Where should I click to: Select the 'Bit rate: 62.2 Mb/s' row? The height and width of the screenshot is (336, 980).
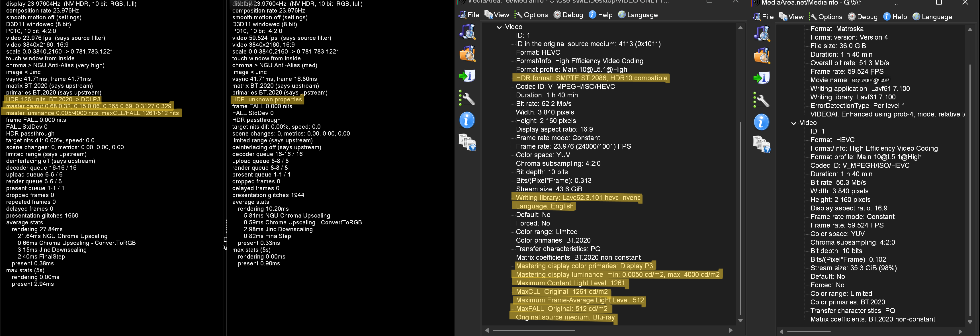[544, 103]
